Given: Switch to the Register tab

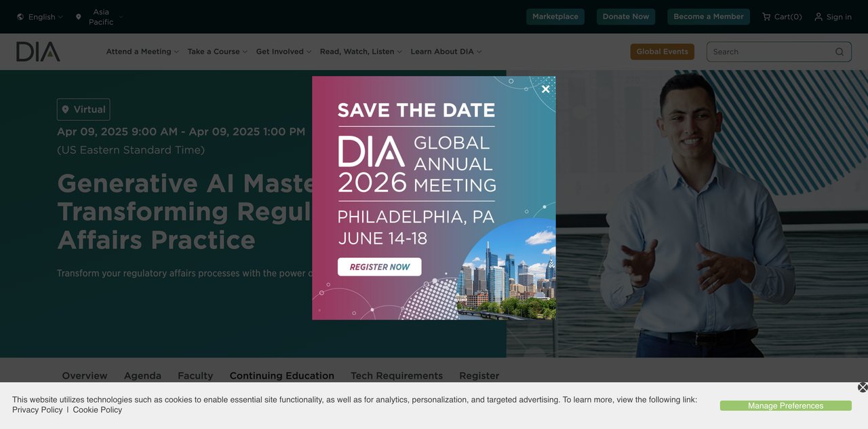Looking at the screenshot, I should 479,375.
